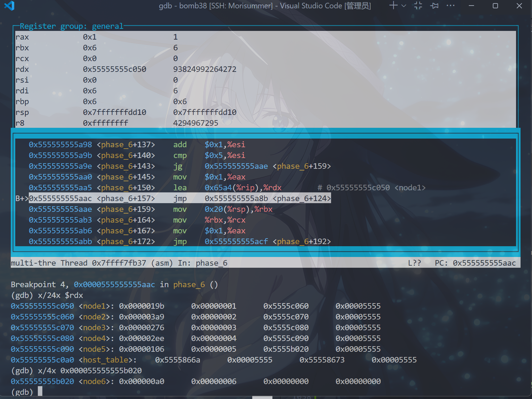Image resolution: width=532 pixels, height=399 pixels.
Task: Click the rdx register row
Action: point(126,69)
